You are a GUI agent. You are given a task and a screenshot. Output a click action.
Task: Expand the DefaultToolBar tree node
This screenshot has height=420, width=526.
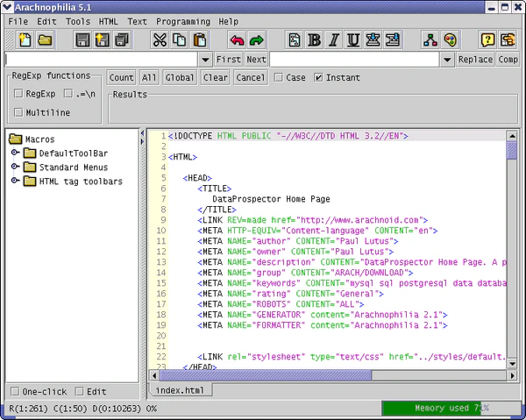pyautogui.click(x=15, y=153)
